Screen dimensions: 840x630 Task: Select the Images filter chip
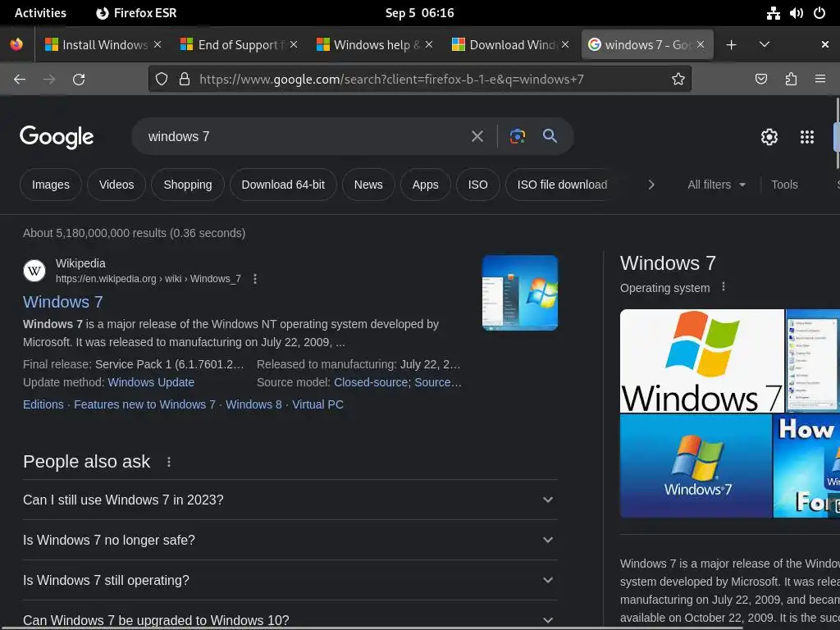[50, 185]
